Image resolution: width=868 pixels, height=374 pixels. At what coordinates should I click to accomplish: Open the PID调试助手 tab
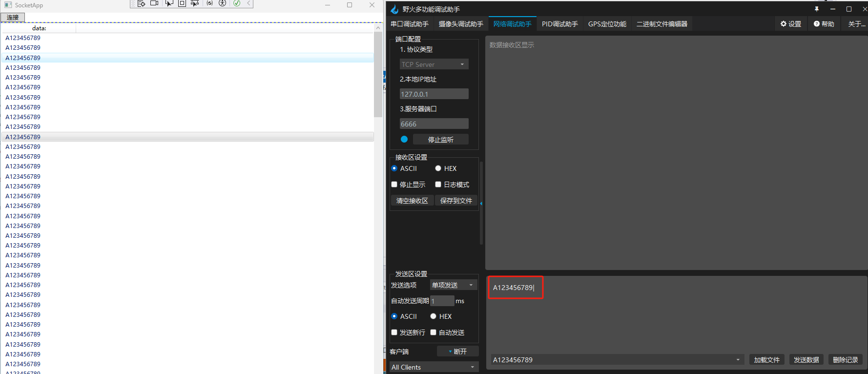(560, 24)
